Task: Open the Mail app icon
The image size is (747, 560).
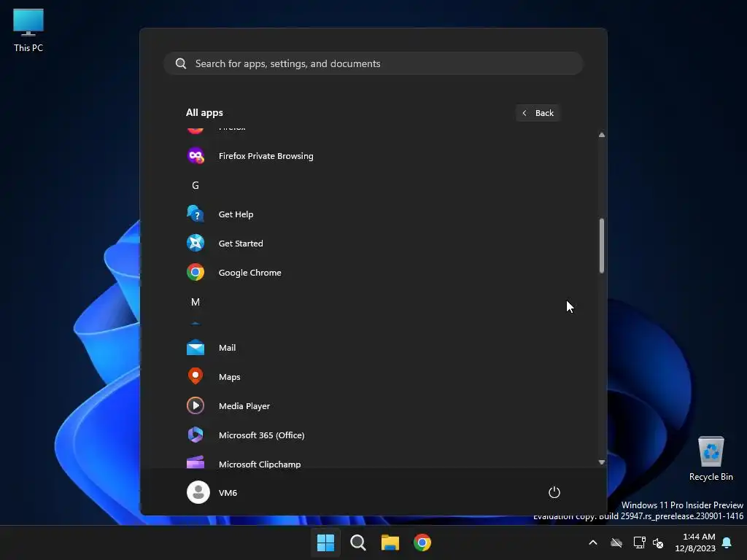Action: [x=196, y=348]
